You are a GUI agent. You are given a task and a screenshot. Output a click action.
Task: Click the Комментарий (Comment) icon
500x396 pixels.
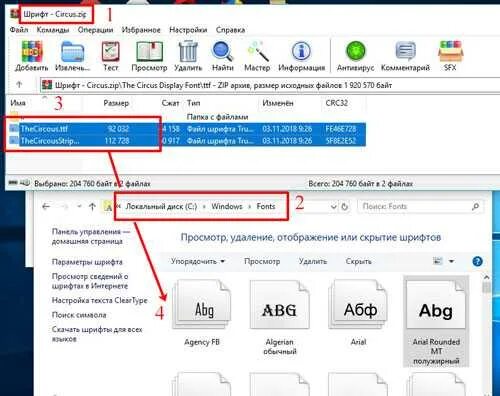click(405, 52)
